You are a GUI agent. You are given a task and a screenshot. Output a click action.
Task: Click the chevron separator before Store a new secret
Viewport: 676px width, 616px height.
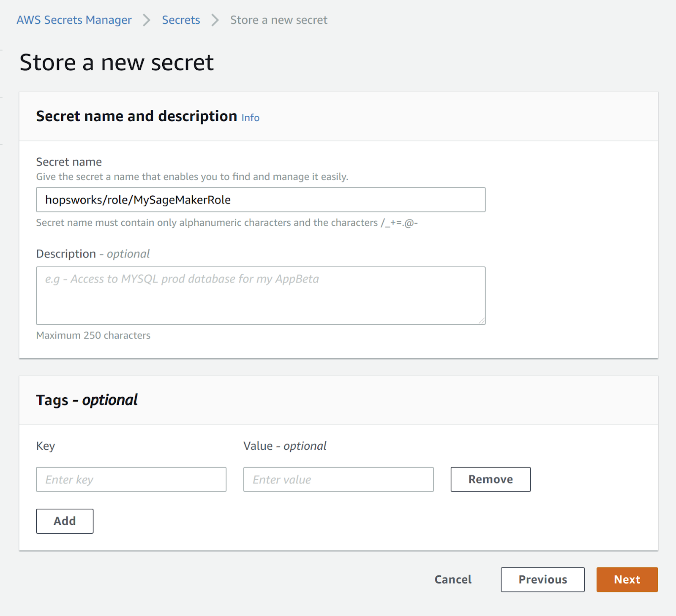215,19
